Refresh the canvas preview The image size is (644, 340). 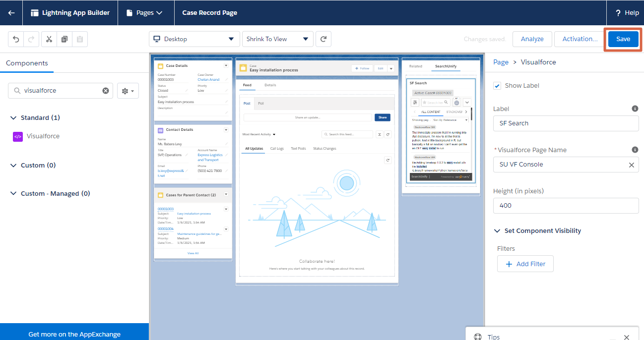tap(323, 39)
